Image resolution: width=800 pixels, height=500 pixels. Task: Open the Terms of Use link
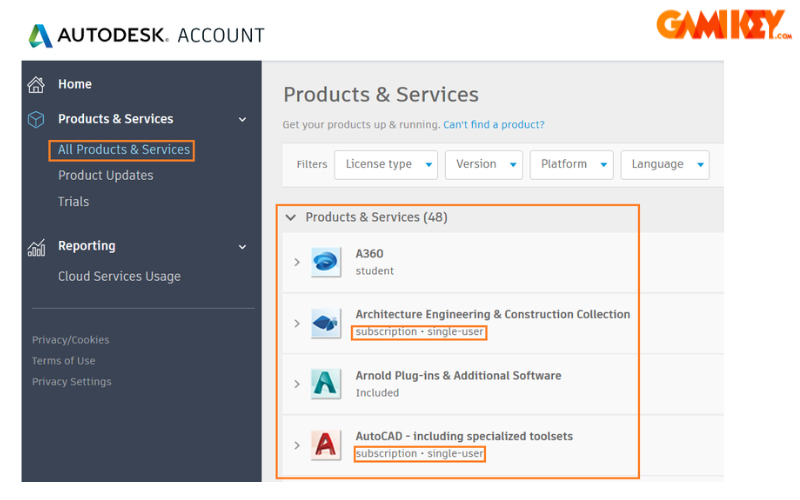pyautogui.click(x=64, y=361)
